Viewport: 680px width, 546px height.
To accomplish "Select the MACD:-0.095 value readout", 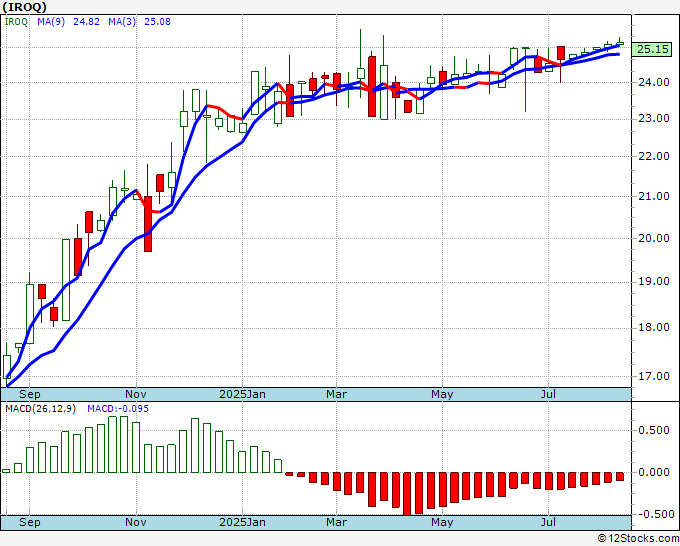I will tap(118, 409).
